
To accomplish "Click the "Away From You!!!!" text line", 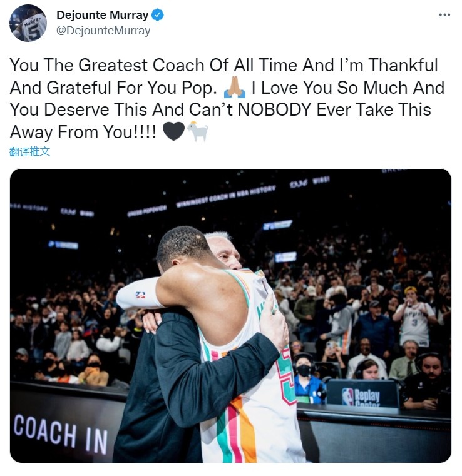I will (x=83, y=132).
